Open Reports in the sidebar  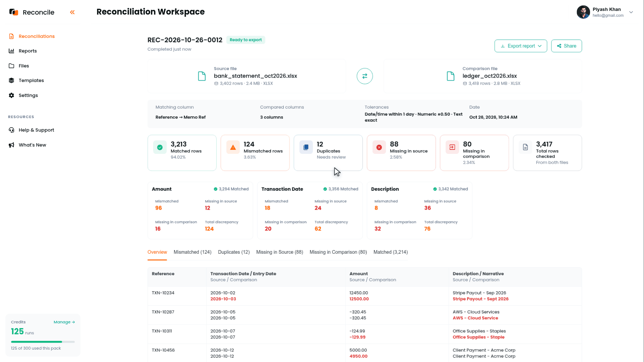[x=28, y=51]
